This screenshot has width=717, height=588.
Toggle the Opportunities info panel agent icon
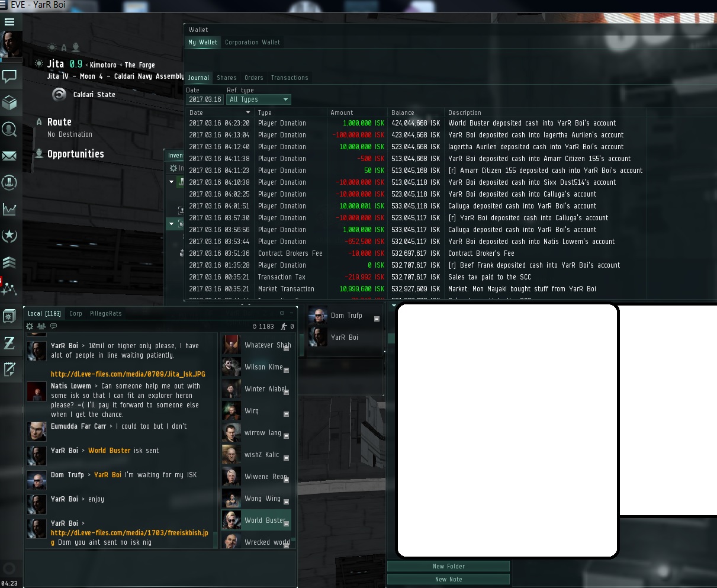(x=75, y=47)
